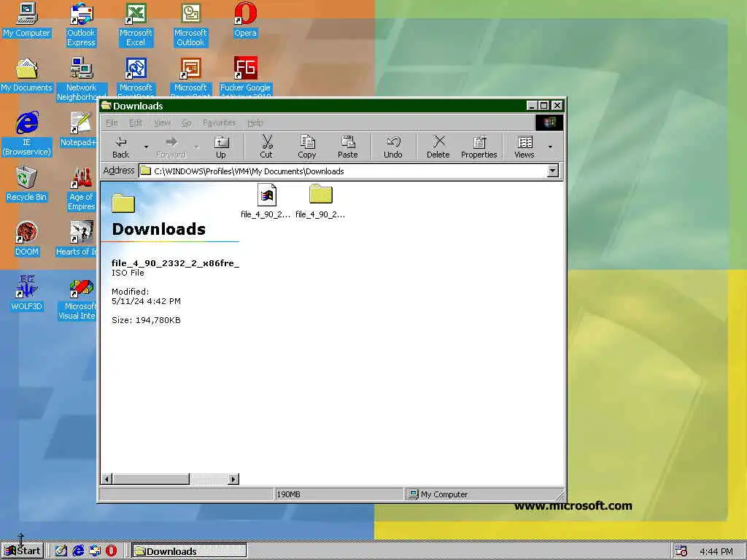Launch Opera from quick launch bar
Viewport: 747px width, 560px height.
point(111,551)
